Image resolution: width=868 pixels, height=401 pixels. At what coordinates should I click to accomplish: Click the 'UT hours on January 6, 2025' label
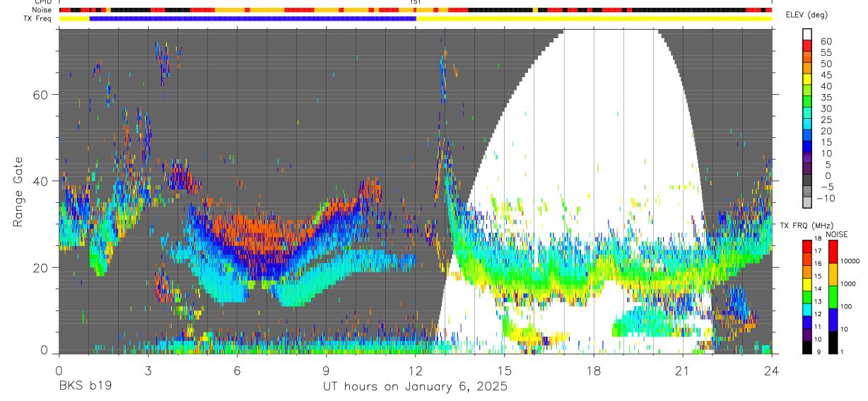415,387
